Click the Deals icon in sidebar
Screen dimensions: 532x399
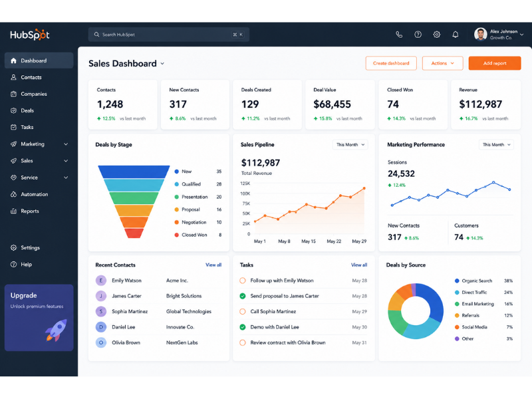coord(13,110)
